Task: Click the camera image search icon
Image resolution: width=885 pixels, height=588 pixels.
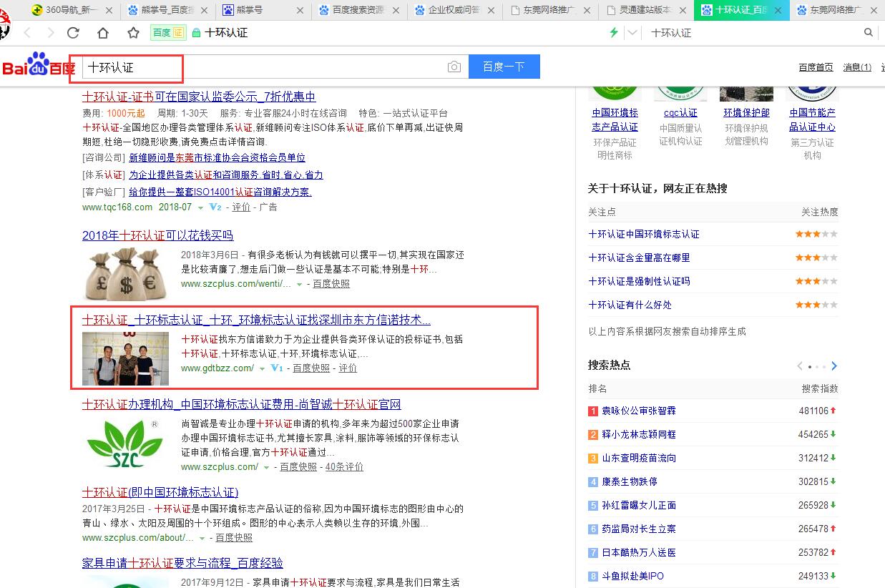Action: point(454,67)
